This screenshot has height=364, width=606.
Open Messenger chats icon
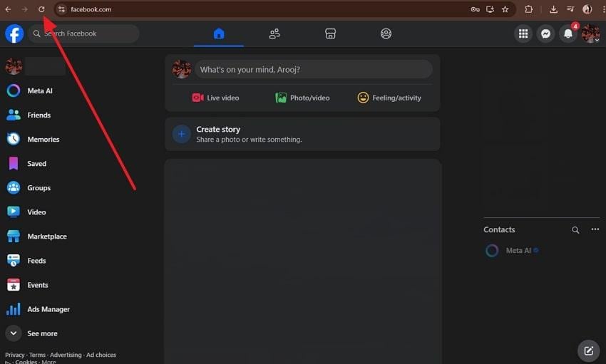[x=545, y=34]
